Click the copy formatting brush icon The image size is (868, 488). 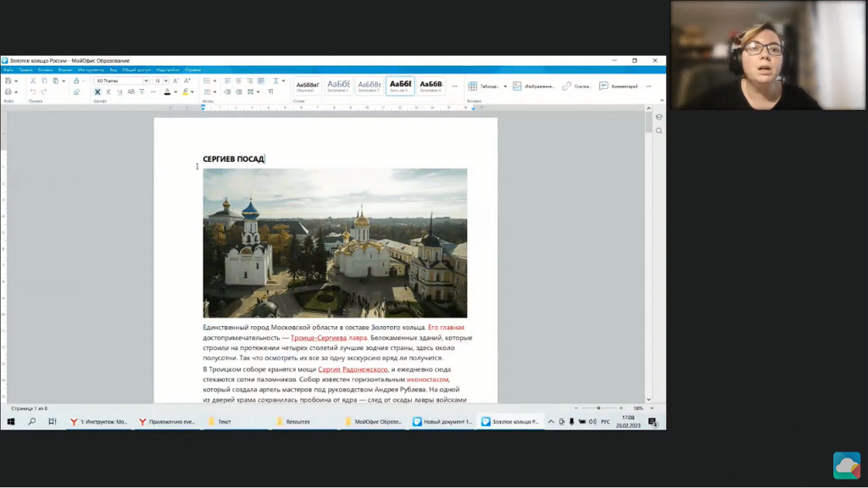click(76, 80)
